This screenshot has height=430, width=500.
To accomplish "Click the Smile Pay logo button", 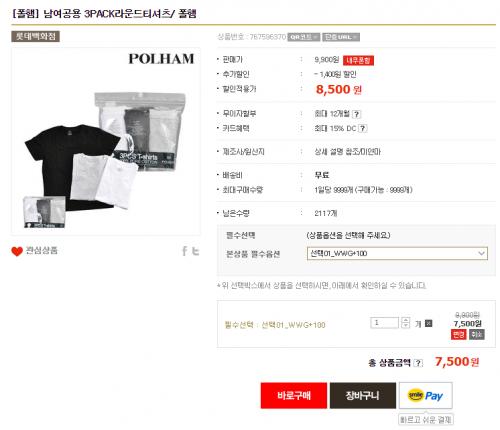I will pos(425,395).
